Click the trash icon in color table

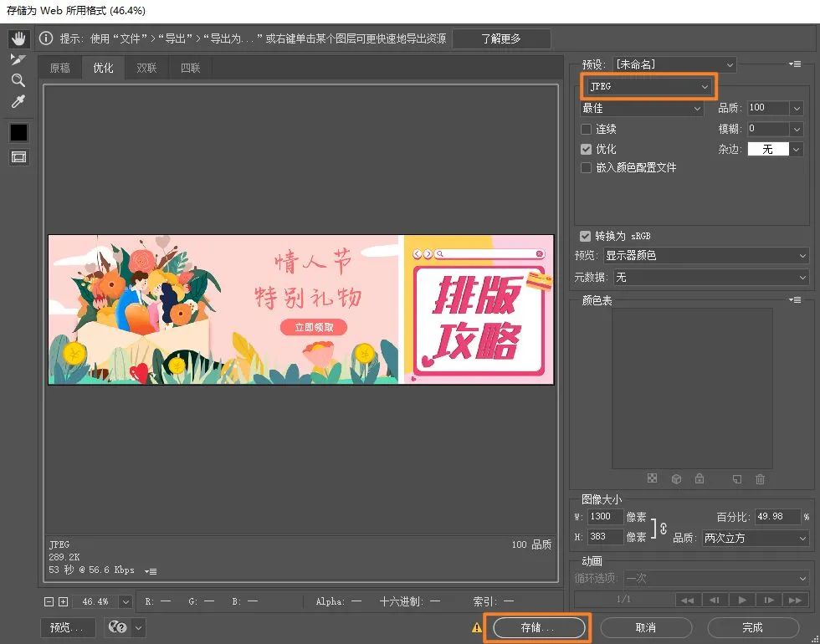pos(760,478)
